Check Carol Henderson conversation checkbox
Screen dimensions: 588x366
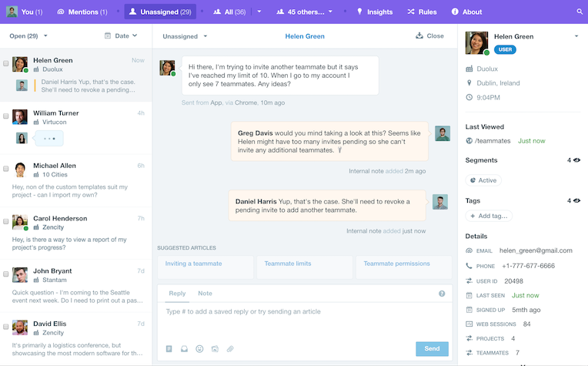6,221
